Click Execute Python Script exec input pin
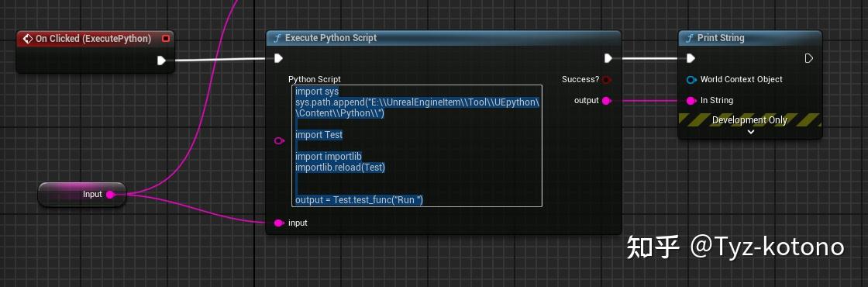868x287 pixels. (x=278, y=58)
